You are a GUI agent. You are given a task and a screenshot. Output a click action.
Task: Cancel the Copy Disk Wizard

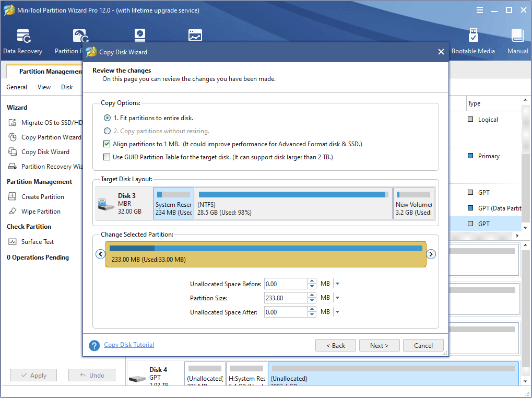coord(423,345)
